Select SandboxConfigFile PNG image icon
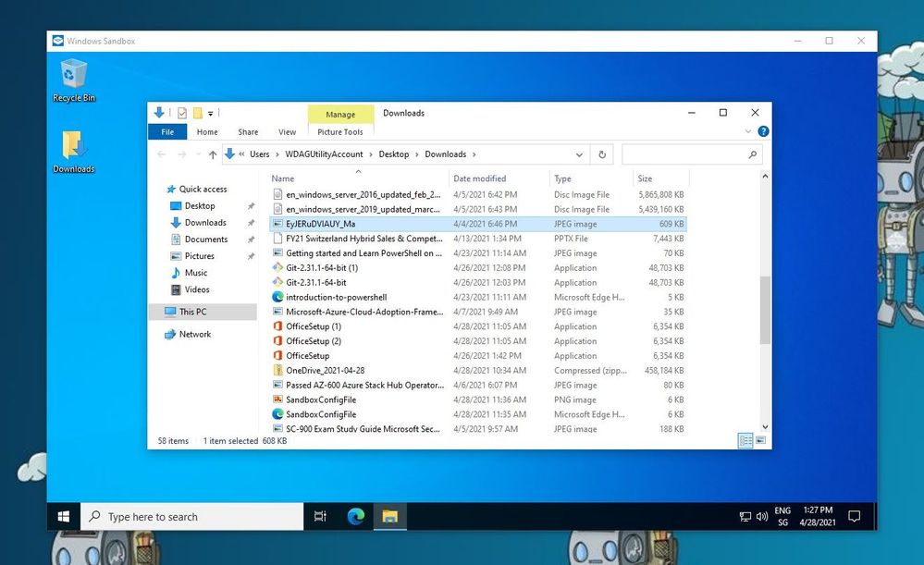 pos(277,399)
